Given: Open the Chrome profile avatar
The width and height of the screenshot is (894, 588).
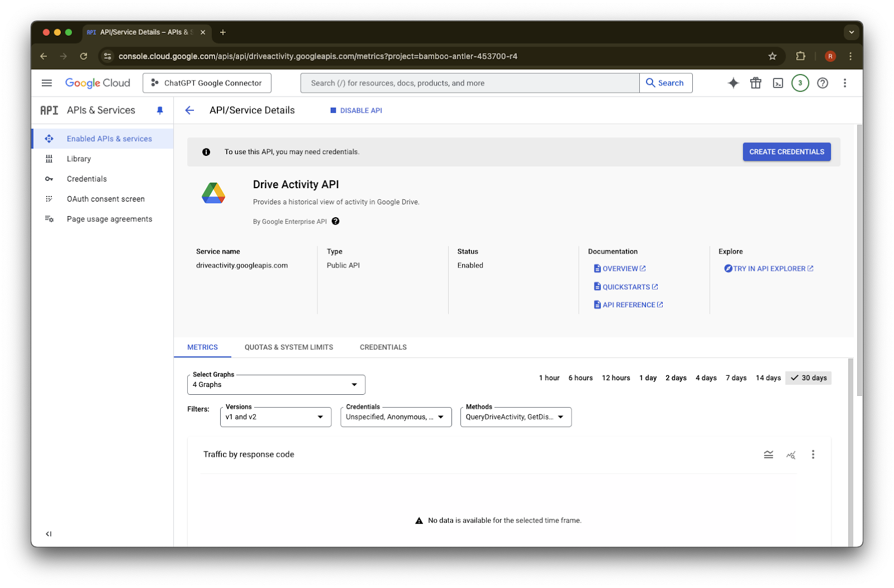Looking at the screenshot, I should click(830, 56).
